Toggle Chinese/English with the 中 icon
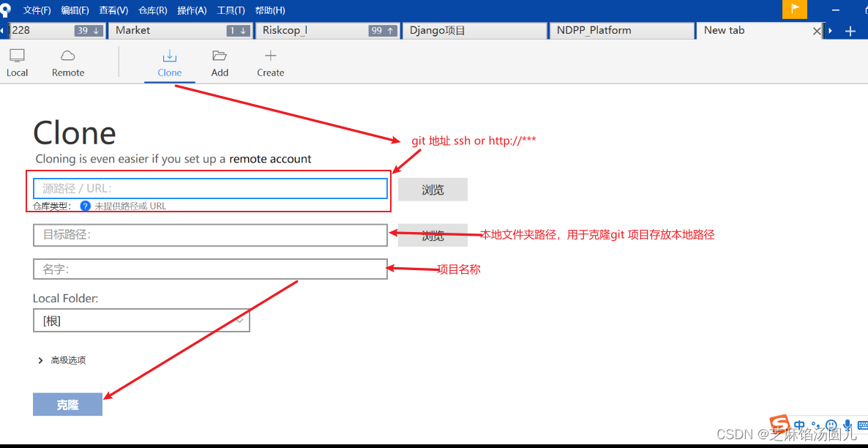Viewport: 868px width, 448px height. point(799,425)
